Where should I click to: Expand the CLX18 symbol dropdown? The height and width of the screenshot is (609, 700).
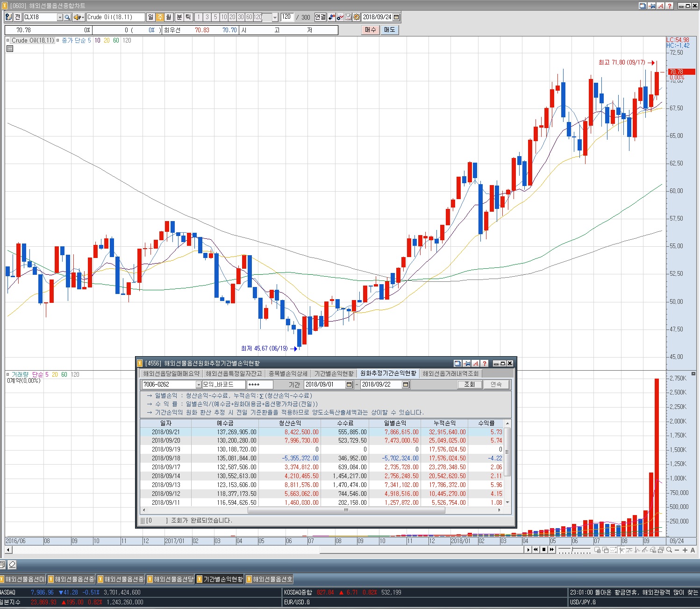point(60,17)
